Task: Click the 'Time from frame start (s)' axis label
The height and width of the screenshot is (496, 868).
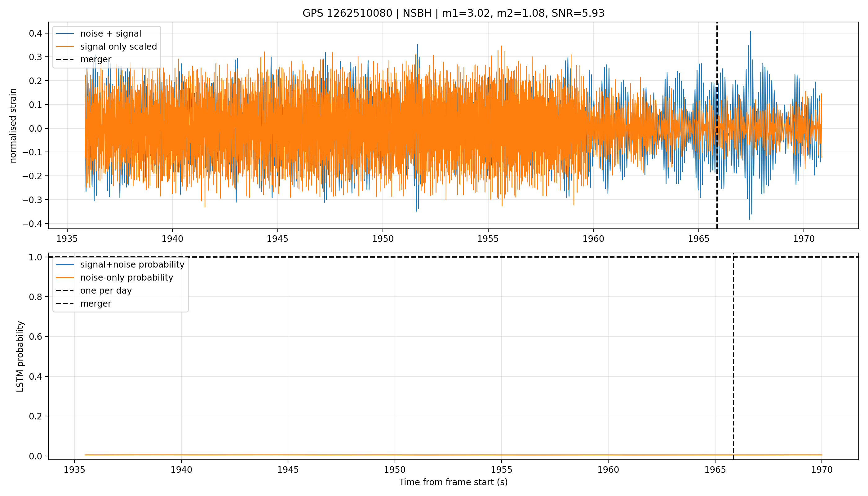Action: (x=454, y=482)
